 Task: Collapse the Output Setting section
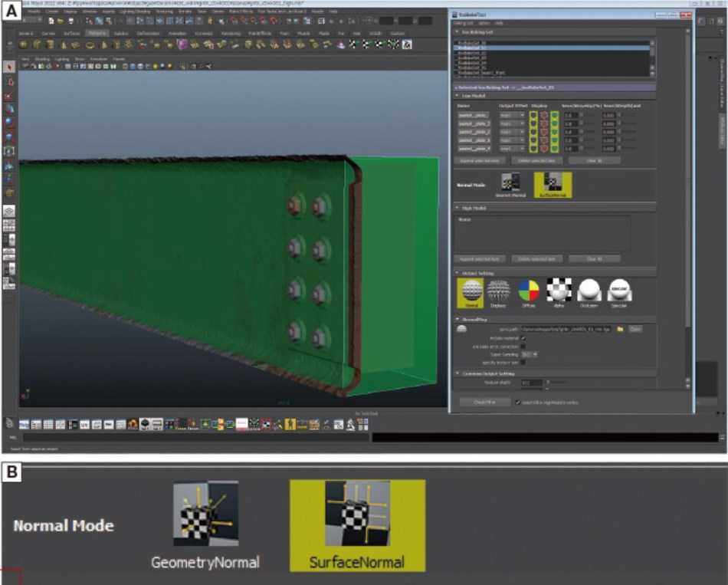pyautogui.click(x=457, y=273)
